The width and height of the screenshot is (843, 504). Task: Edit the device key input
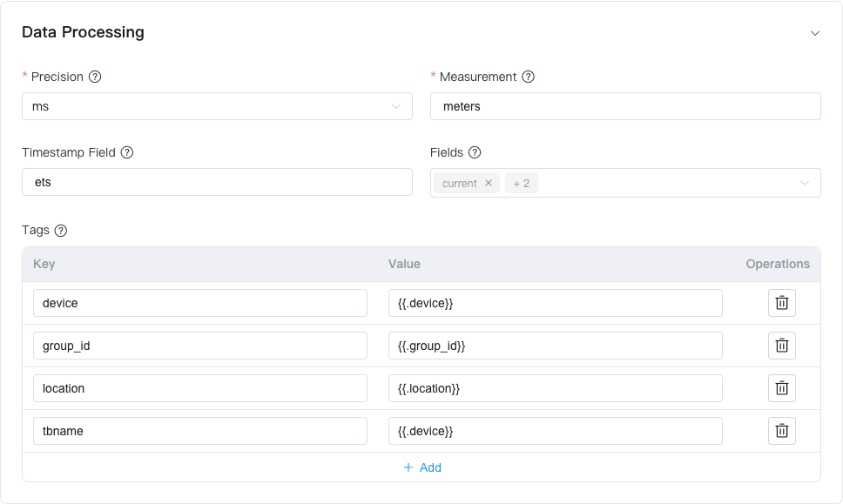pos(200,303)
